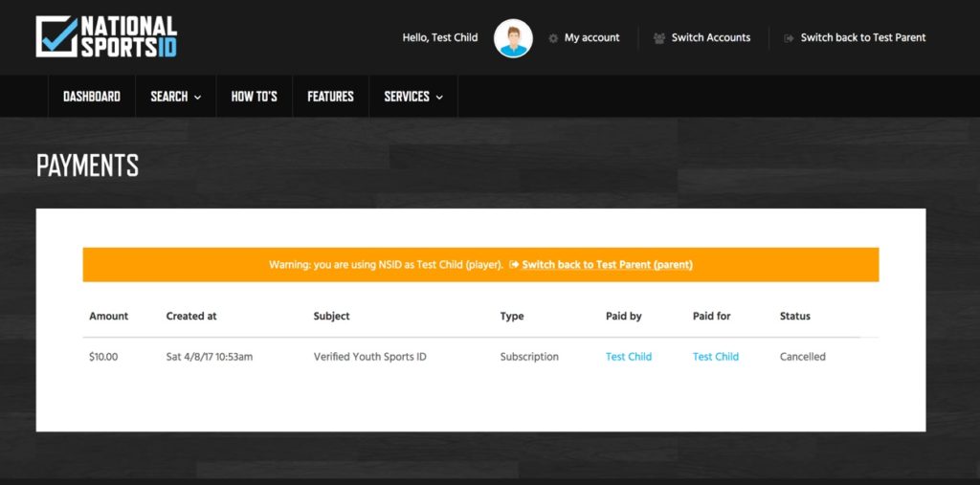Click the arrow icon in the orange warning banner
The width and height of the screenshot is (980, 485).
coord(514,264)
